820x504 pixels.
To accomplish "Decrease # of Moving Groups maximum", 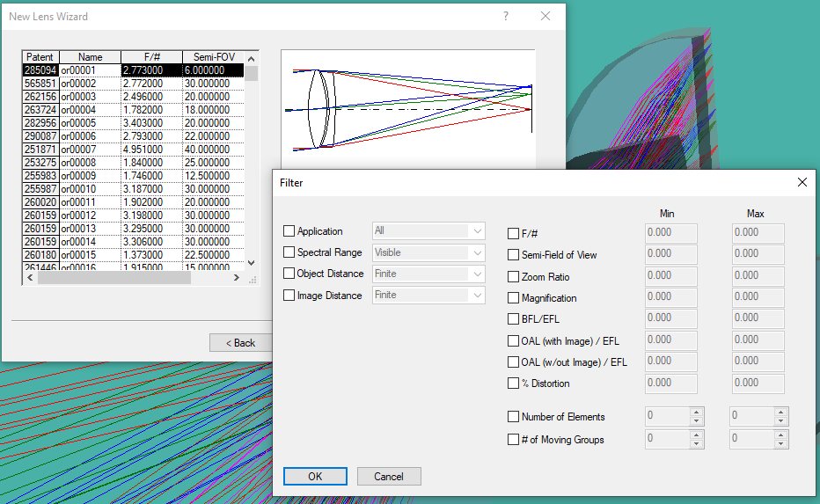I will (780, 443).
